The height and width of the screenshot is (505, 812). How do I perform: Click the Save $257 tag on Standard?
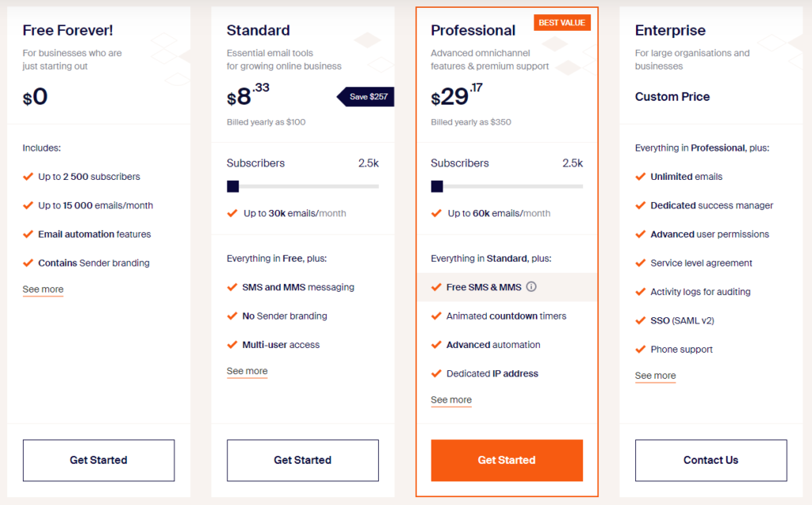366,97
